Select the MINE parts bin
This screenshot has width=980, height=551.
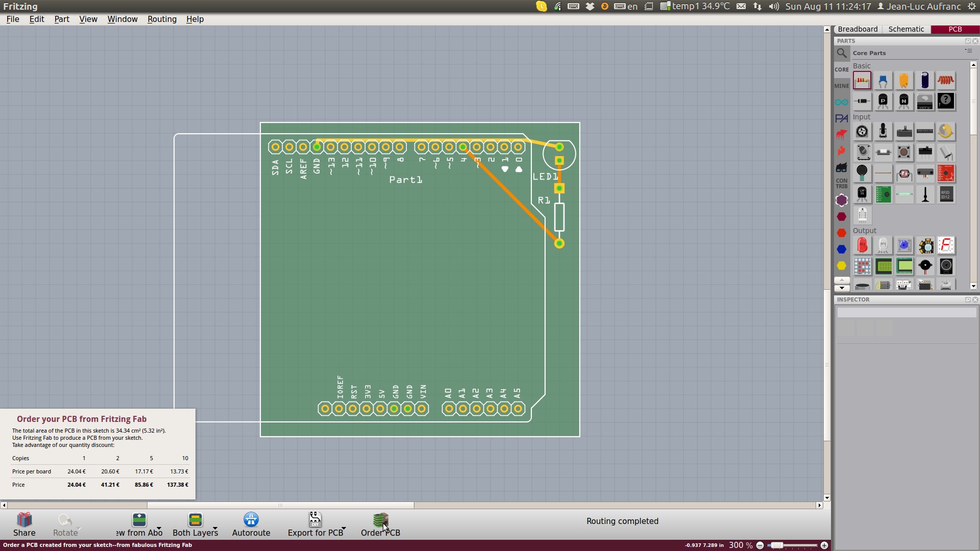click(842, 86)
